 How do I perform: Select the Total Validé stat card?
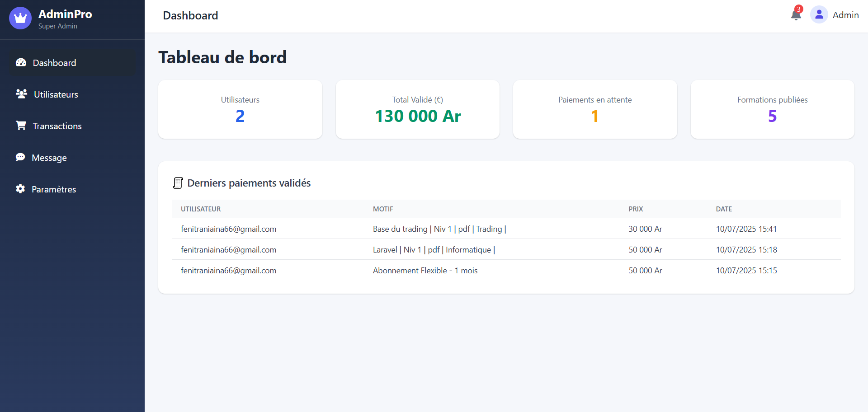click(418, 109)
